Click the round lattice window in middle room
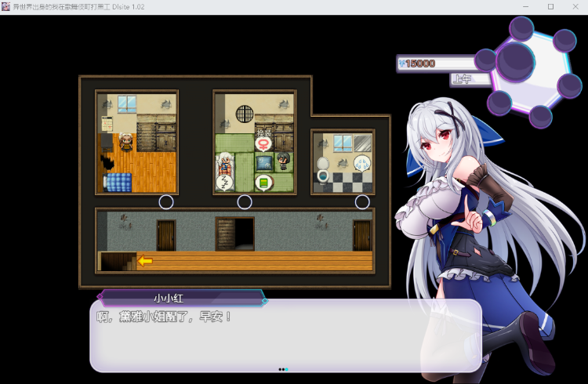This screenshot has height=384, width=588. 245,114
